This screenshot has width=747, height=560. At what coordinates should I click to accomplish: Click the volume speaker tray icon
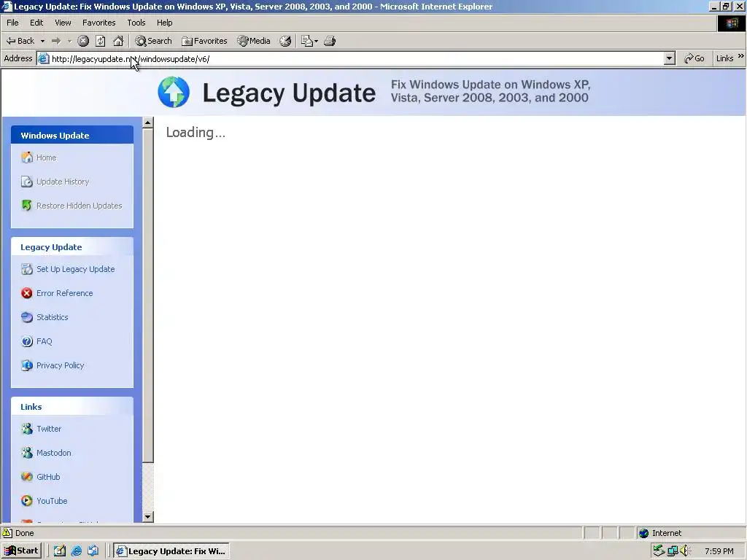pos(685,551)
